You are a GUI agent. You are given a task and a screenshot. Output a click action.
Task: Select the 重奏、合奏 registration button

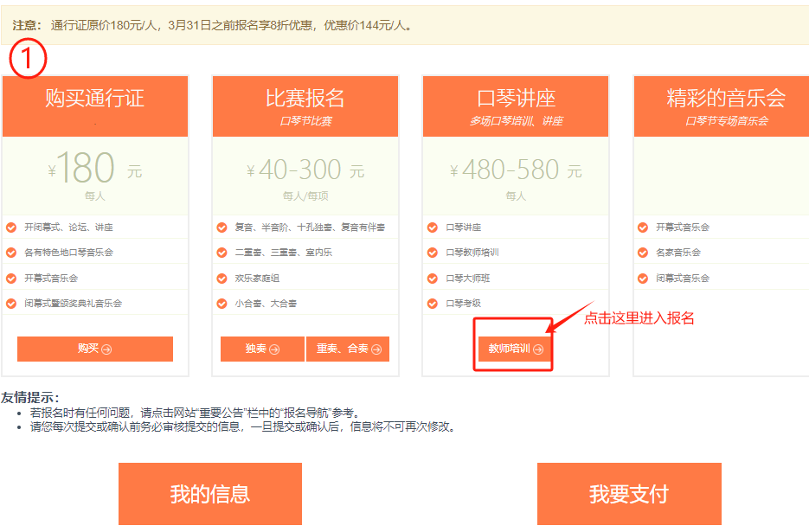(x=348, y=349)
